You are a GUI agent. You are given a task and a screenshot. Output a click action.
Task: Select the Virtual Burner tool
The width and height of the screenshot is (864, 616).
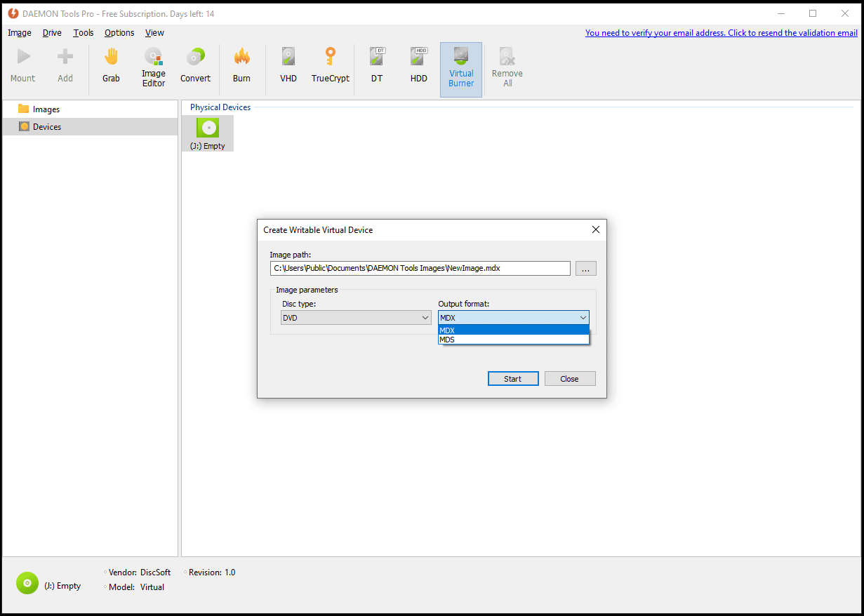pos(461,69)
